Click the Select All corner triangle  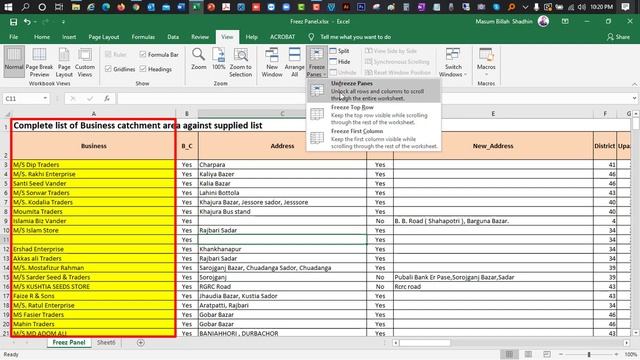(x=6, y=113)
